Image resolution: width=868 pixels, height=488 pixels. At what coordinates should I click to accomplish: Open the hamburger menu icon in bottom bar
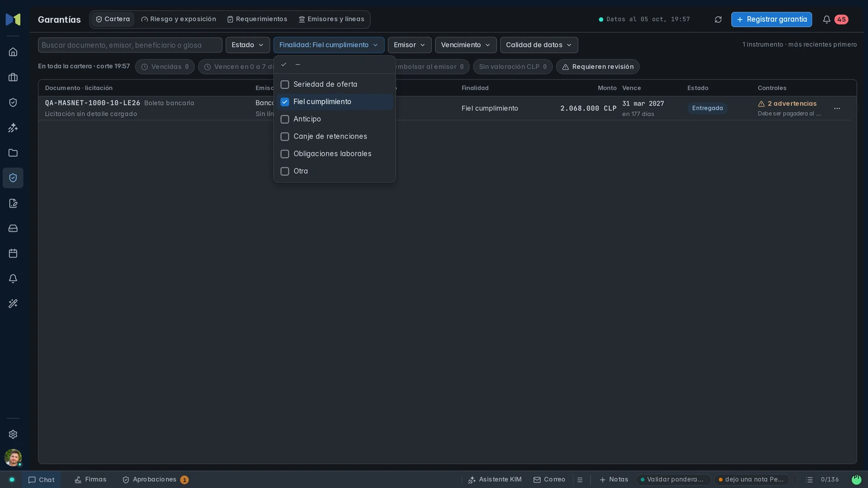tap(580, 480)
